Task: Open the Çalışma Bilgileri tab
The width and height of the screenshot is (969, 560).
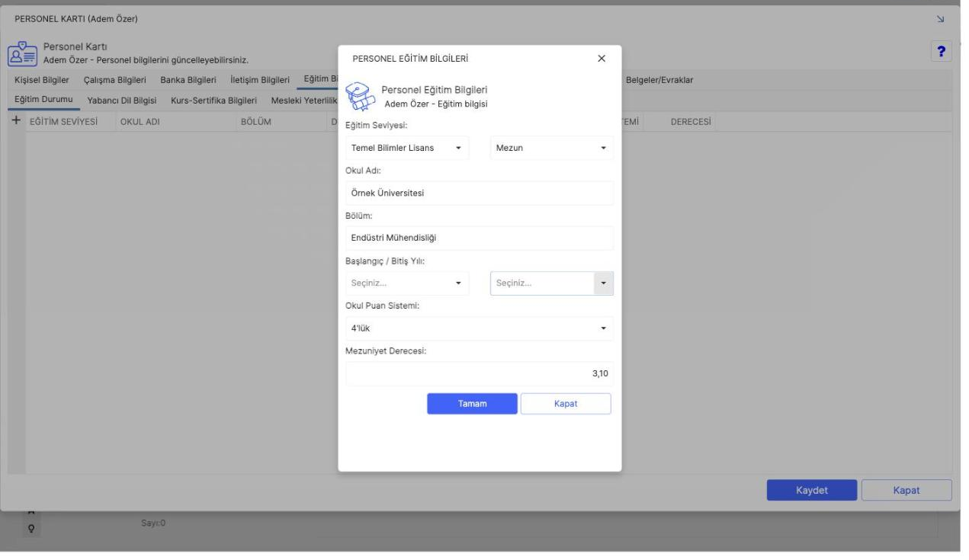Action: (116, 80)
